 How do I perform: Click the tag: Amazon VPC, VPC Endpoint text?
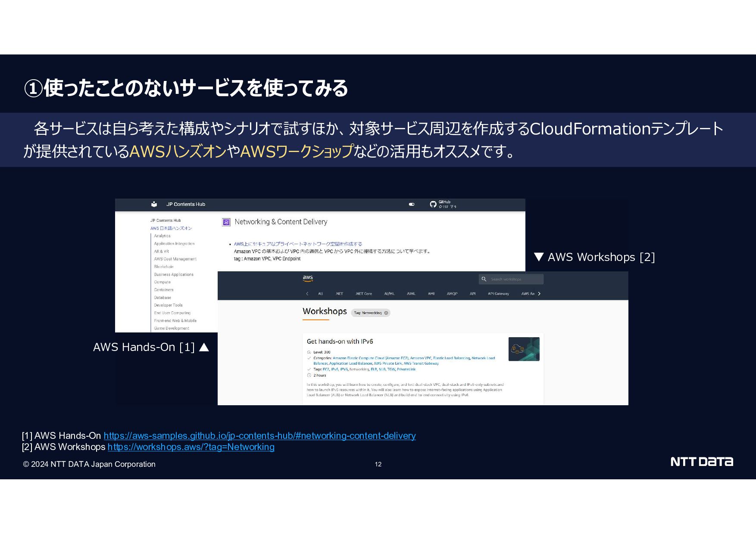[x=267, y=259]
